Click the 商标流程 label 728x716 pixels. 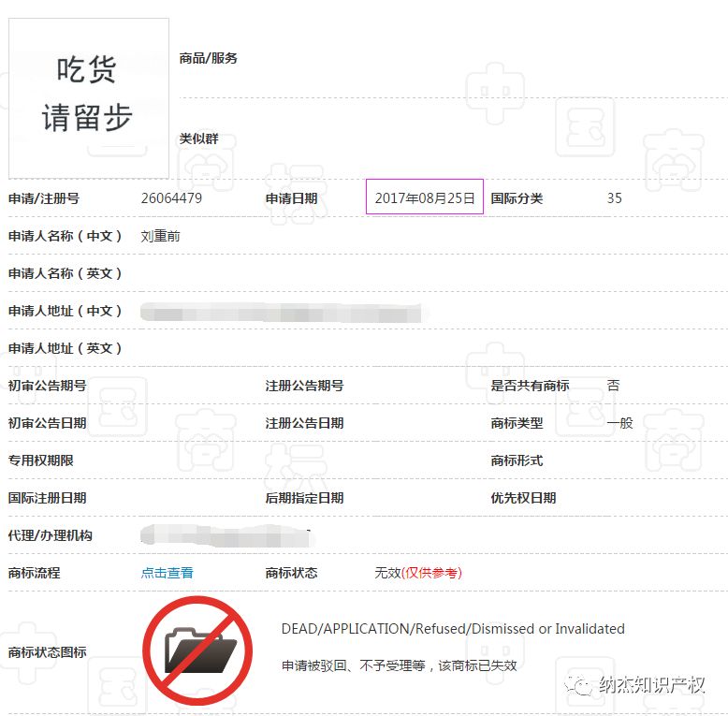click(x=35, y=573)
